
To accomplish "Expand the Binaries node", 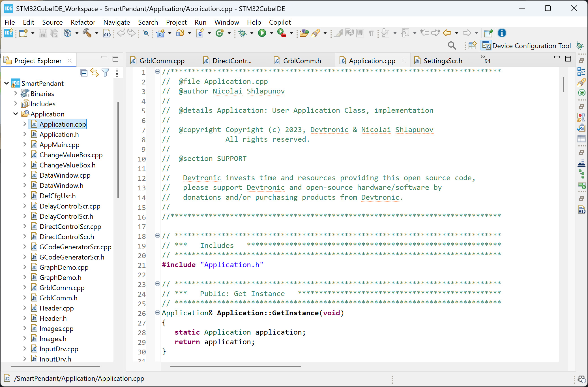I will (x=16, y=93).
